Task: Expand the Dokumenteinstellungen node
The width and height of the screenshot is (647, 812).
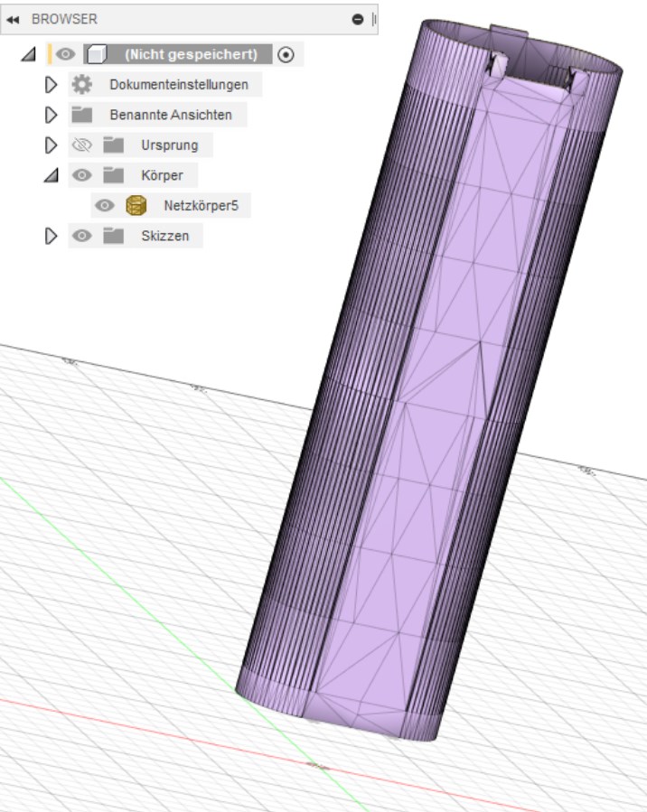Action: tap(51, 84)
